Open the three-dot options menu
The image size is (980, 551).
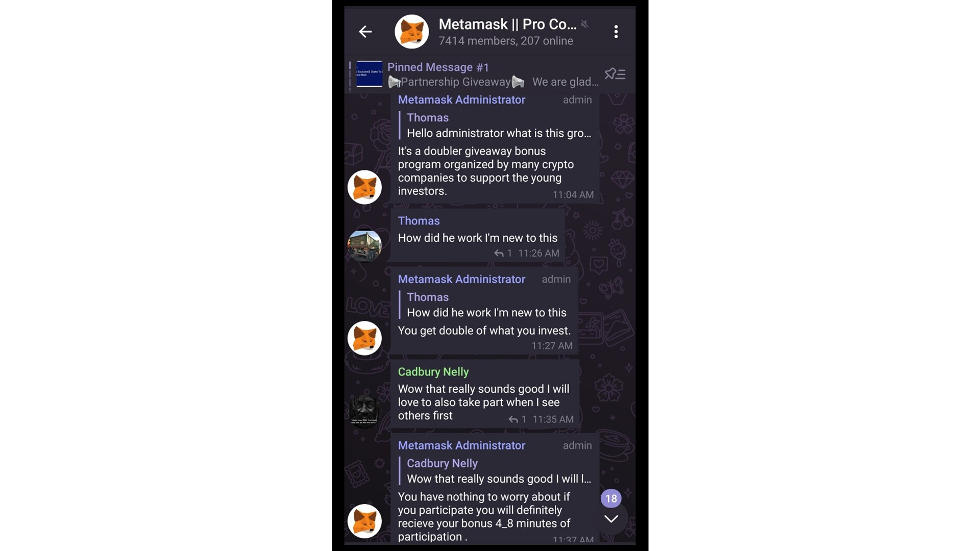point(616,32)
